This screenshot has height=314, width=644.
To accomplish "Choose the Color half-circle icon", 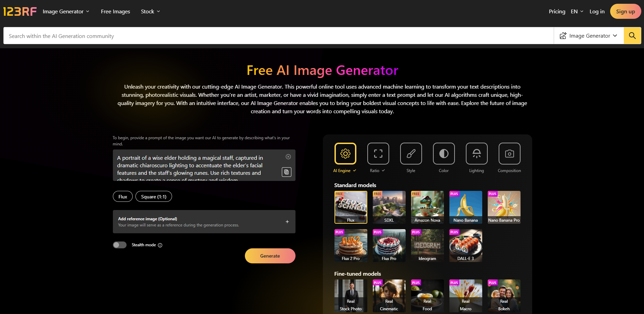I will [444, 154].
